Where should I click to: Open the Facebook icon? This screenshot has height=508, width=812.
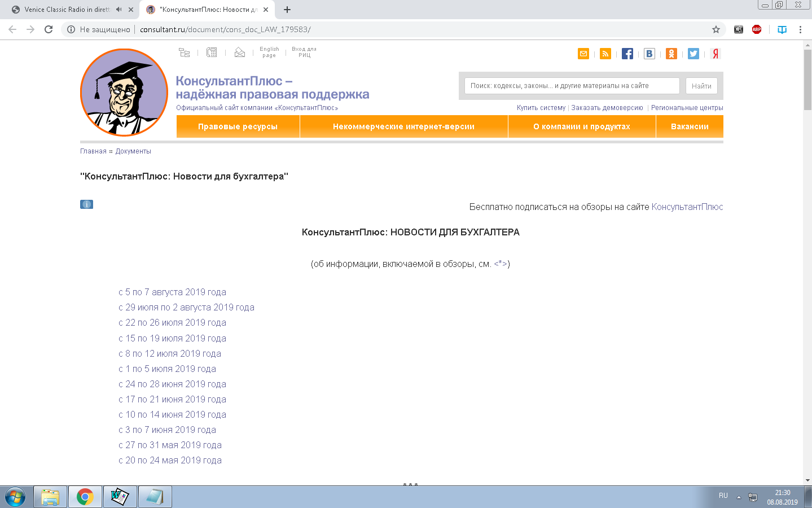click(x=627, y=54)
